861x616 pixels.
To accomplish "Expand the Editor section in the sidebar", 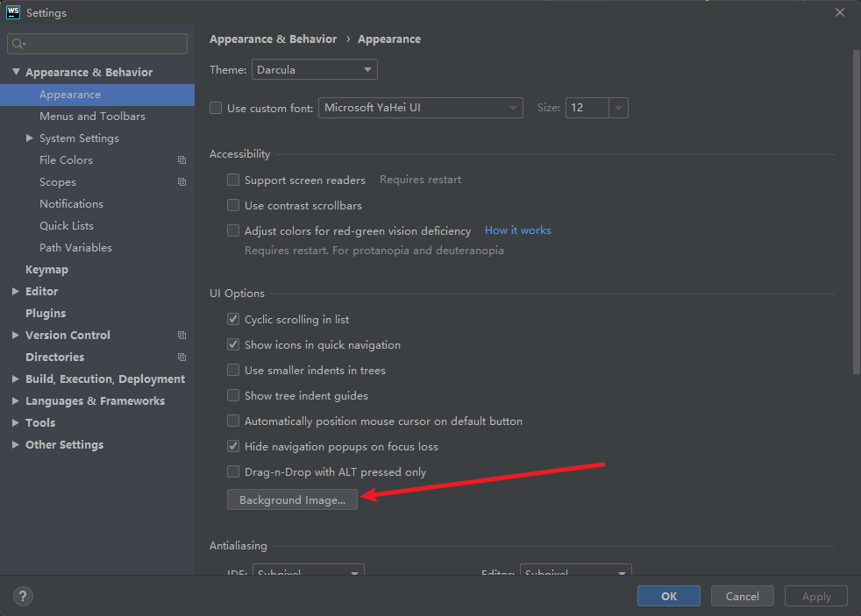I will click(15, 291).
